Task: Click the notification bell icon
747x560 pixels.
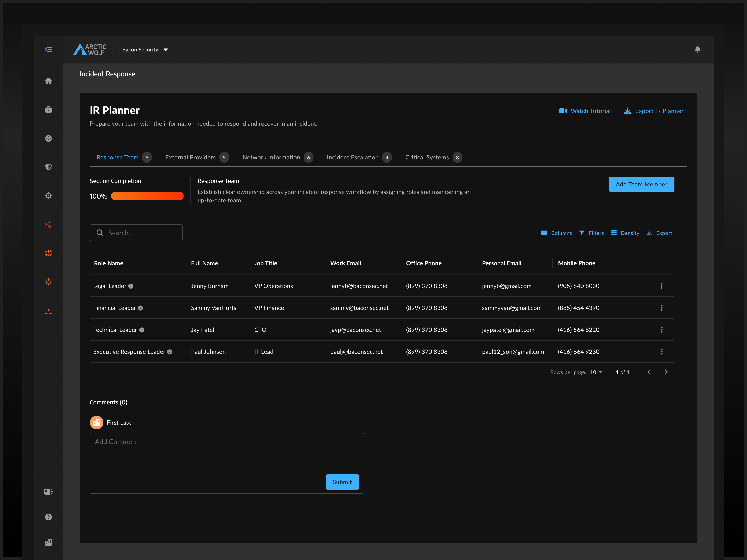Action: pos(697,50)
